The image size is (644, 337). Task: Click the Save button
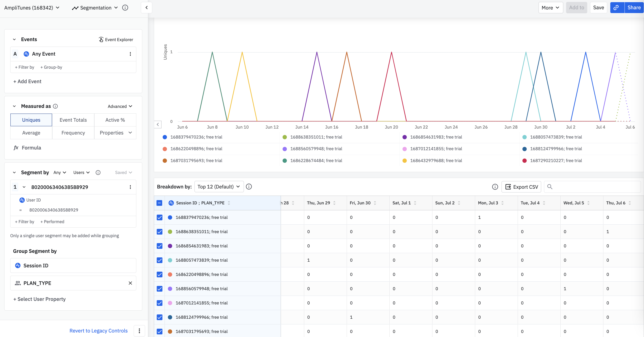click(x=598, y=8)
